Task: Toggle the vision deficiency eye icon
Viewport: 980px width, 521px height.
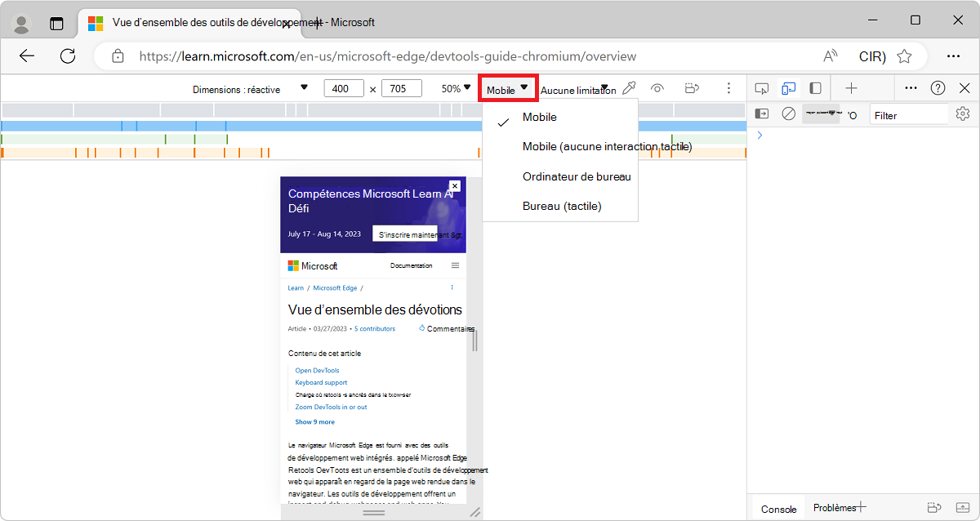Action: click(x=657, y=88)
